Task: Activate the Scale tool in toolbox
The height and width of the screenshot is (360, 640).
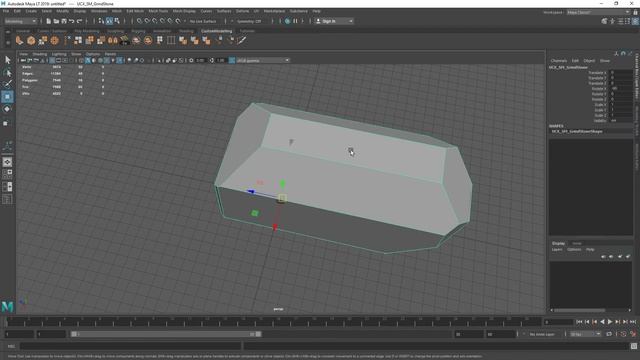Action: tap(6, 123)
